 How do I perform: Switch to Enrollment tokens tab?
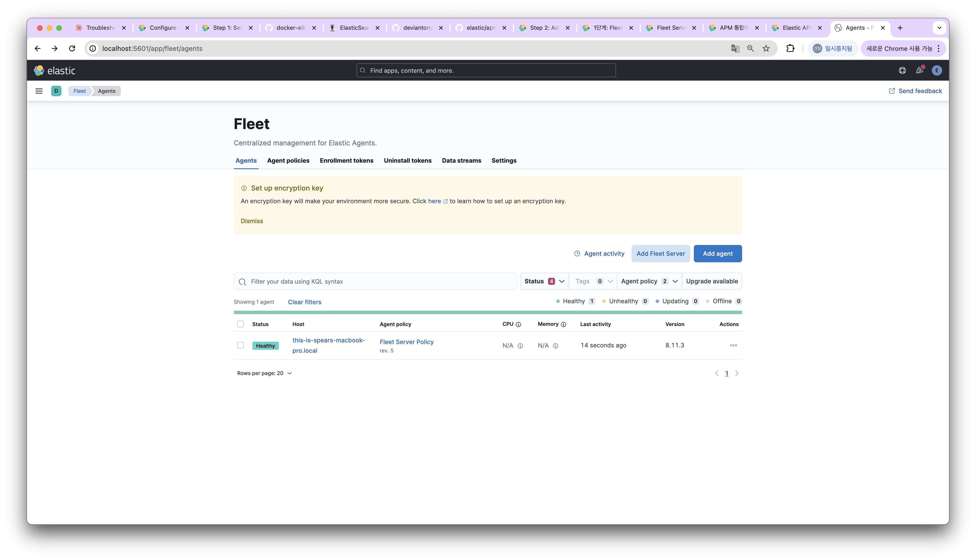[x=346, y=160]
